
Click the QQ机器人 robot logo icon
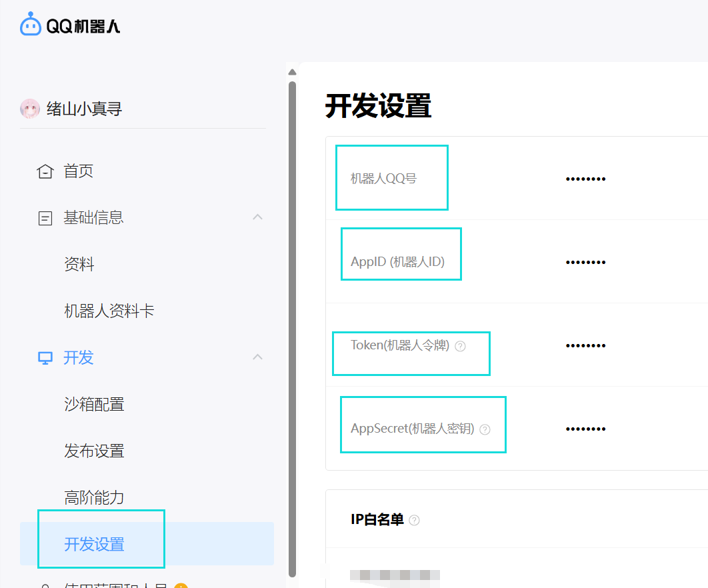pos(31,25)
